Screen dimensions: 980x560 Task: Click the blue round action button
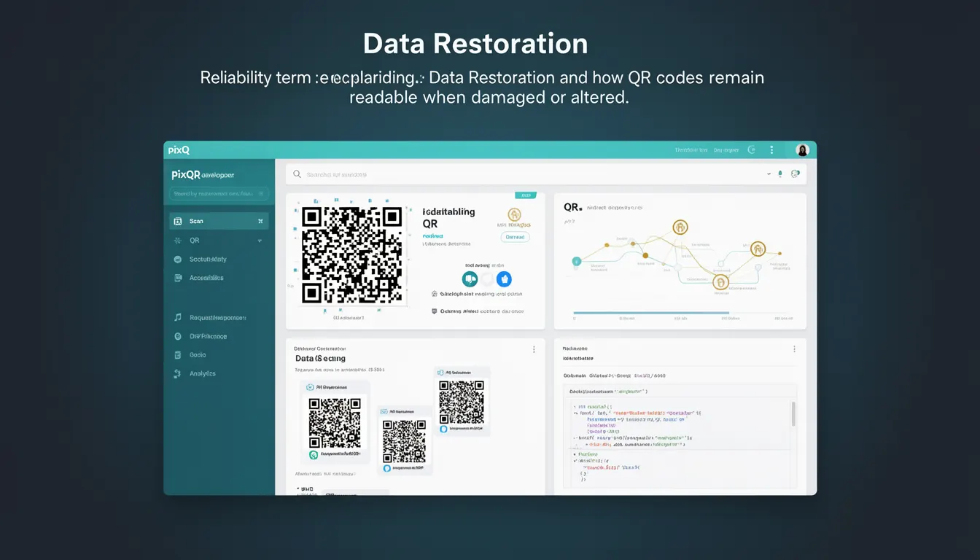tap(504, 279)
